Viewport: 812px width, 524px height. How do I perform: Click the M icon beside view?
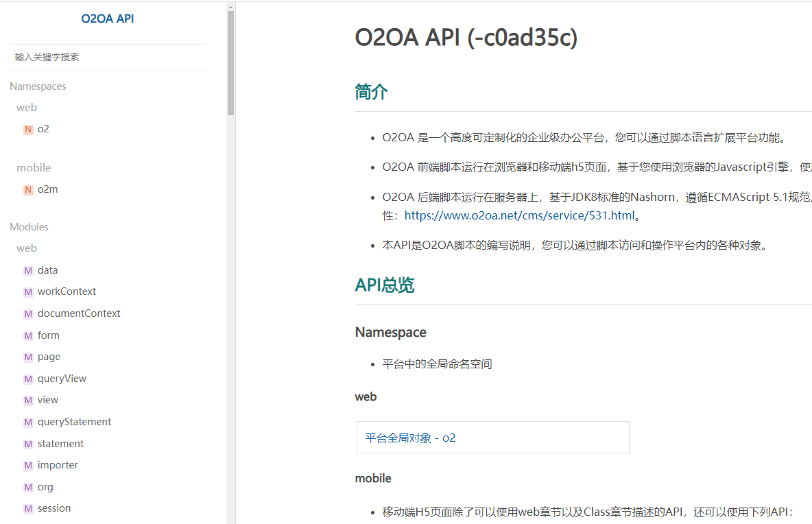click(x=28, y=401)
